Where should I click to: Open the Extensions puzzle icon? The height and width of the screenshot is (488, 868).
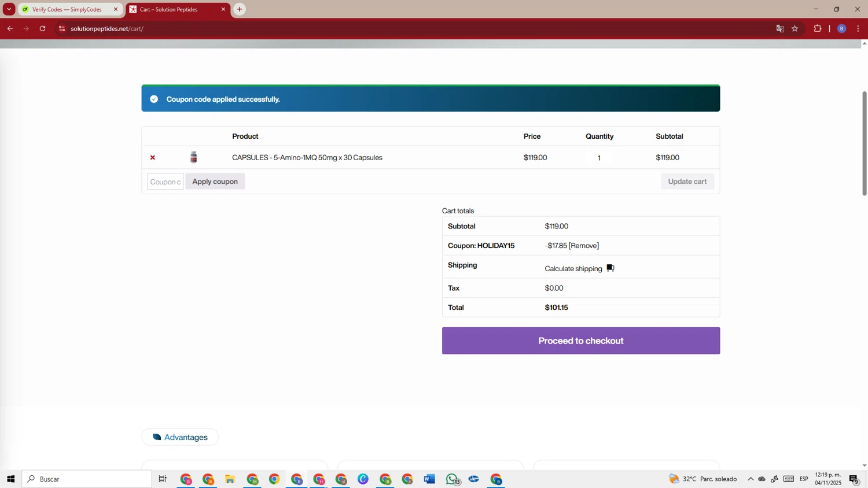[818, 28]
